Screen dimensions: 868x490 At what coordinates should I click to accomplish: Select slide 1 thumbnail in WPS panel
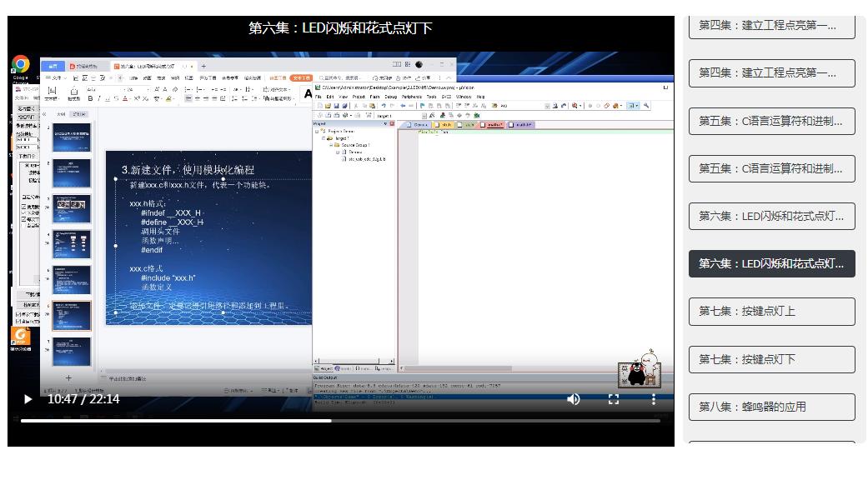(x=72, y=137)
